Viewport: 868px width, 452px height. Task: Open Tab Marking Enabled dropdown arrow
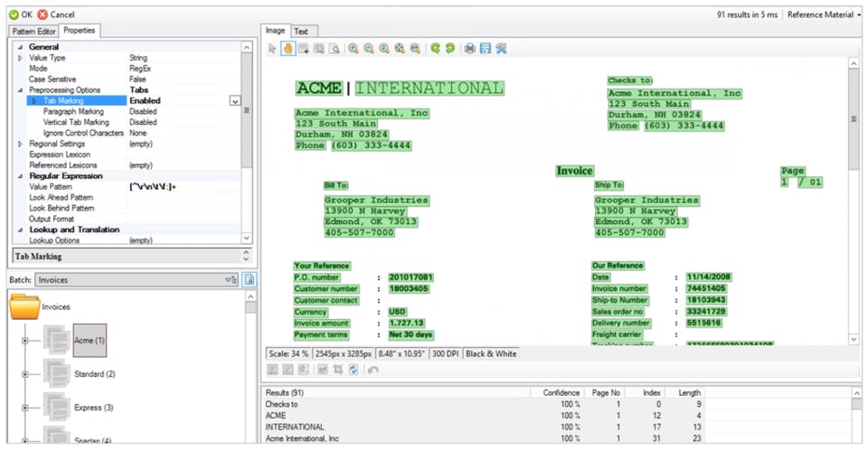click(235, 100)
